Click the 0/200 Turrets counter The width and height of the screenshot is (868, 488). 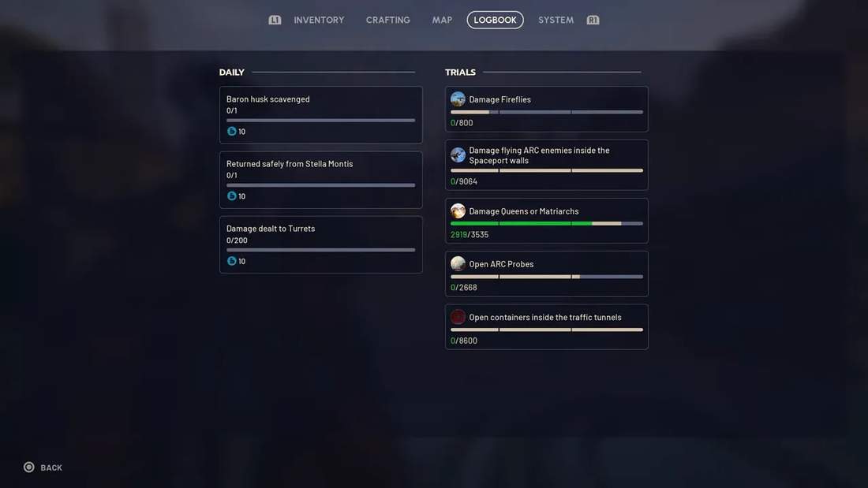pos(237,240)
